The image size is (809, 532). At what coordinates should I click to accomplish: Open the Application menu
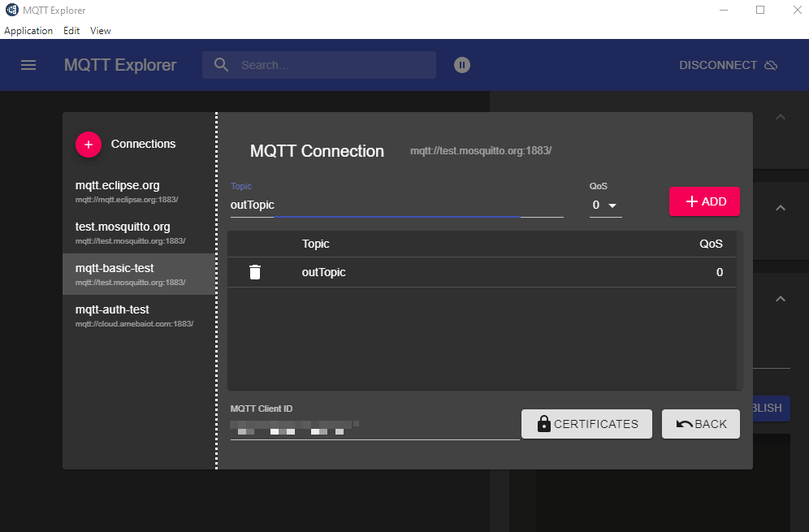pyautogui.click(x=28, y=31)
